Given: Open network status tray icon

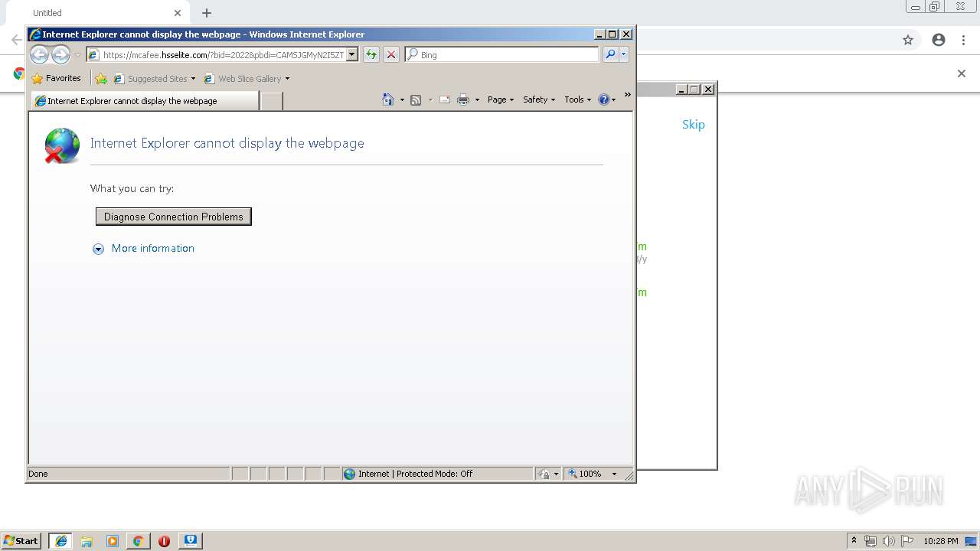Looking at the screenshot, I should (x=871, y=541).
